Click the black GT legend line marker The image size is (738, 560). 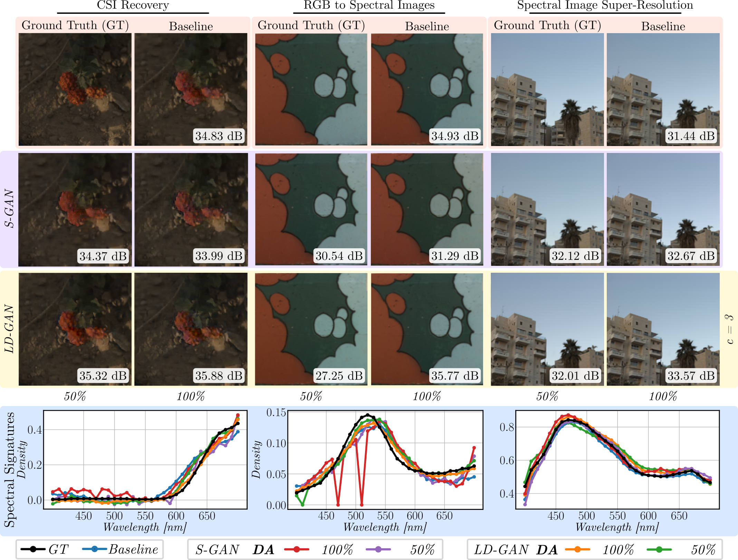click(33, 549)
